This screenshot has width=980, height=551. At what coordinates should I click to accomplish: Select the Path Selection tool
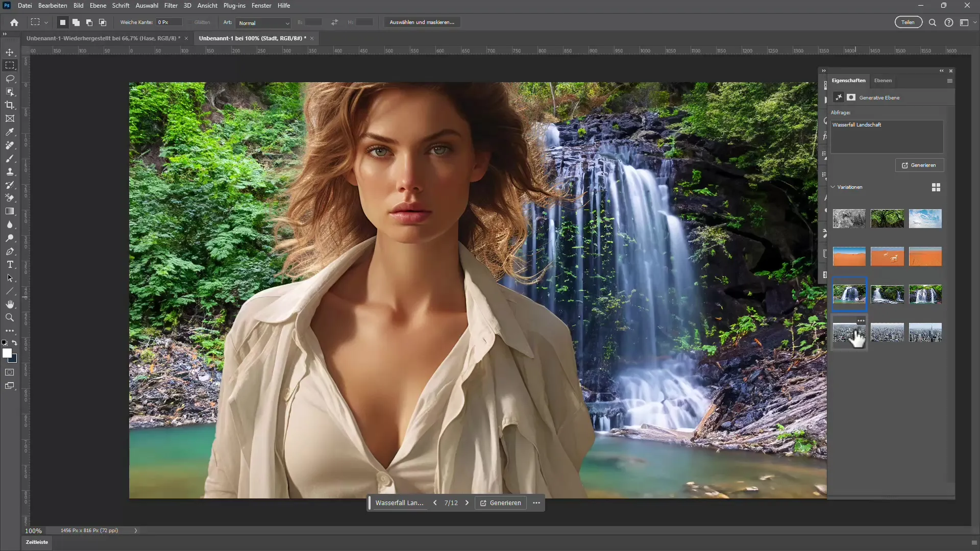point(10,278)
